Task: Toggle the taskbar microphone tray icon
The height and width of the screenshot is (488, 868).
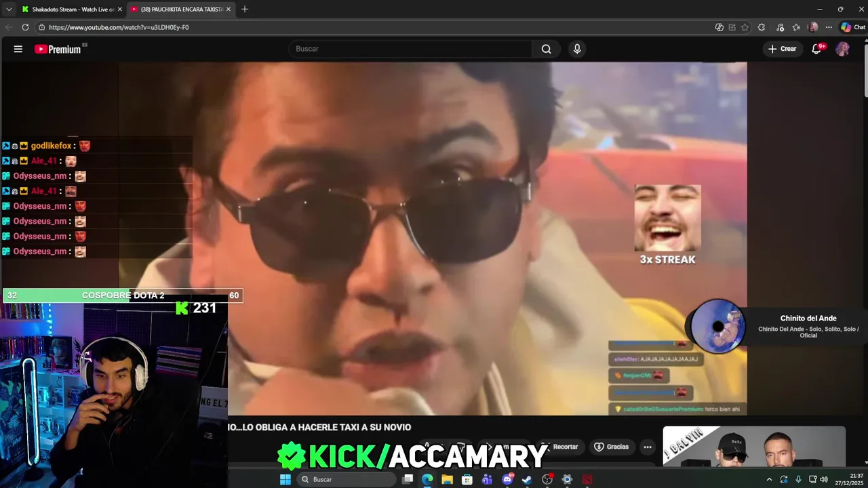Action: (x=798, y=479)
